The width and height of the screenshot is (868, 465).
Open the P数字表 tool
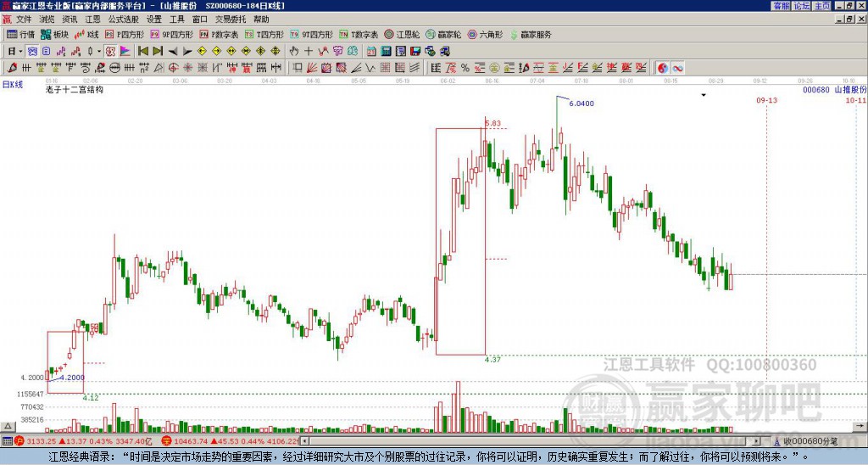220,34
